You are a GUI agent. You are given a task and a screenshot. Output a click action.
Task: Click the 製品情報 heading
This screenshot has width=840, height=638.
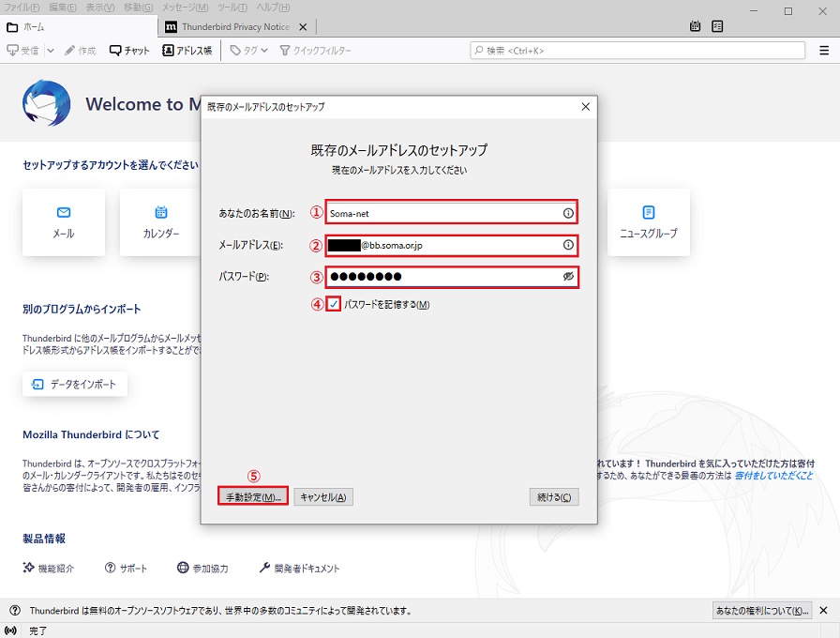tap(44, 539)
